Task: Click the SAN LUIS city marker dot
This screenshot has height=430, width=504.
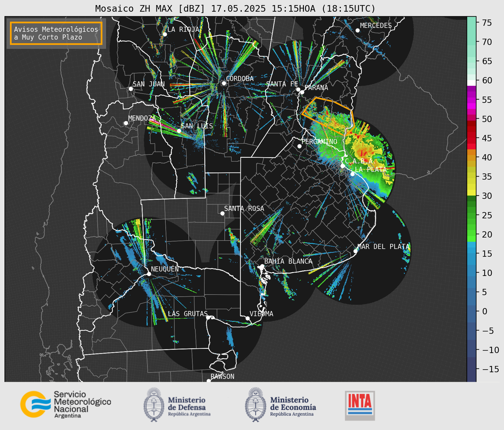Action: tap(179, 131)
